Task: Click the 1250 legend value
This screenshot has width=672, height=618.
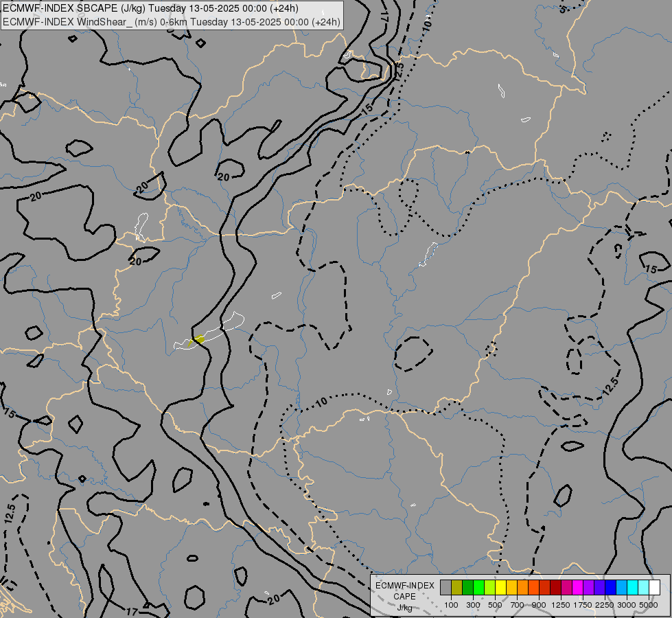Action: pyautogui.click(x=561, y=605)
